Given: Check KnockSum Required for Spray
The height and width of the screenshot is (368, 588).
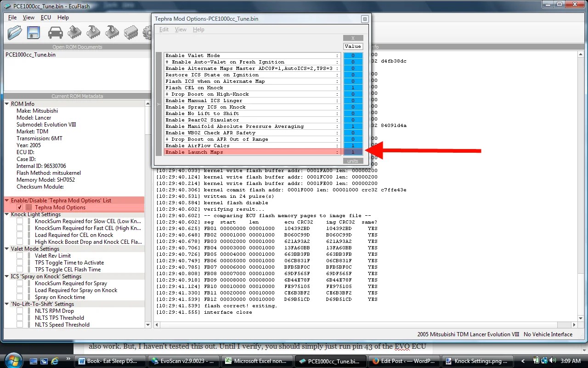Looking at the screenshot, I should [x=20, y=283].
